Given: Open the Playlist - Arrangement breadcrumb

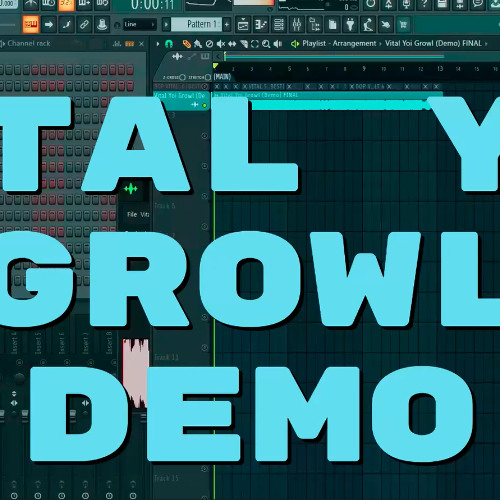Looking at the screenshot, I should coord(339,44).
